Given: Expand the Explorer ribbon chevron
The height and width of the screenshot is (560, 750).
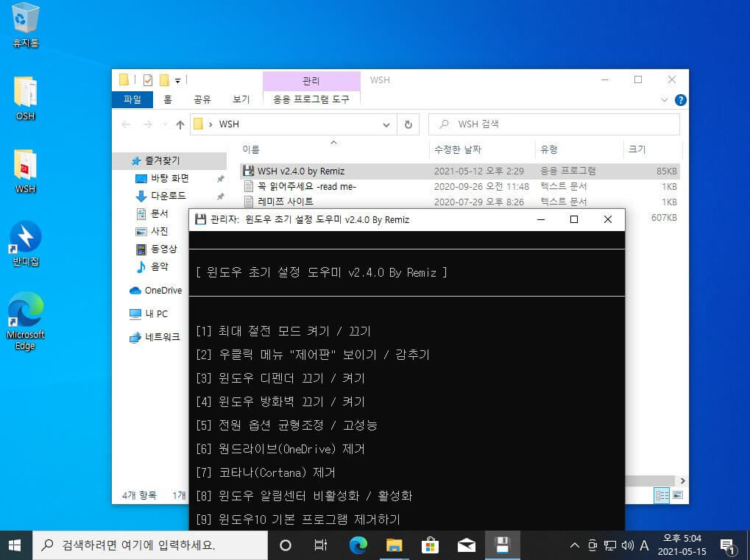Looking at the screenshot, I should click(x=665, y=100).
